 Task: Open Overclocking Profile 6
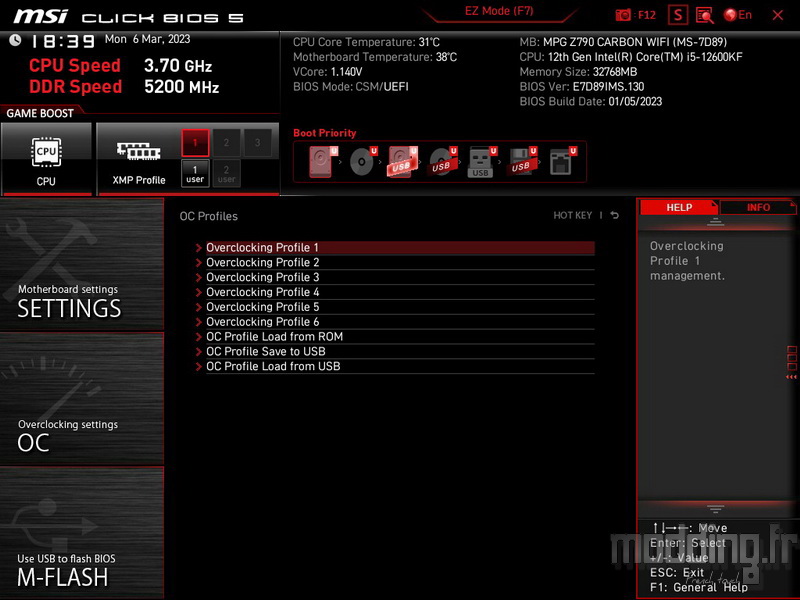400,321
